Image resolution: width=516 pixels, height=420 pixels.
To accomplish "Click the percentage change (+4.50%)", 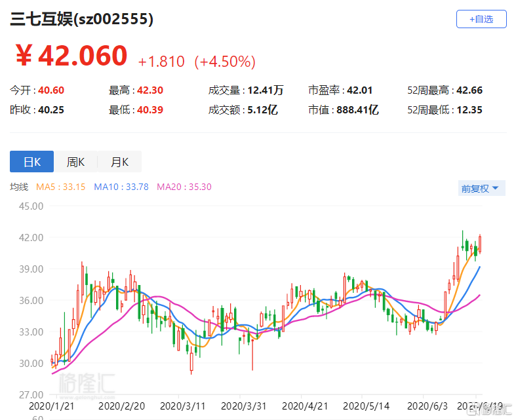I will [x=225, y=62].
